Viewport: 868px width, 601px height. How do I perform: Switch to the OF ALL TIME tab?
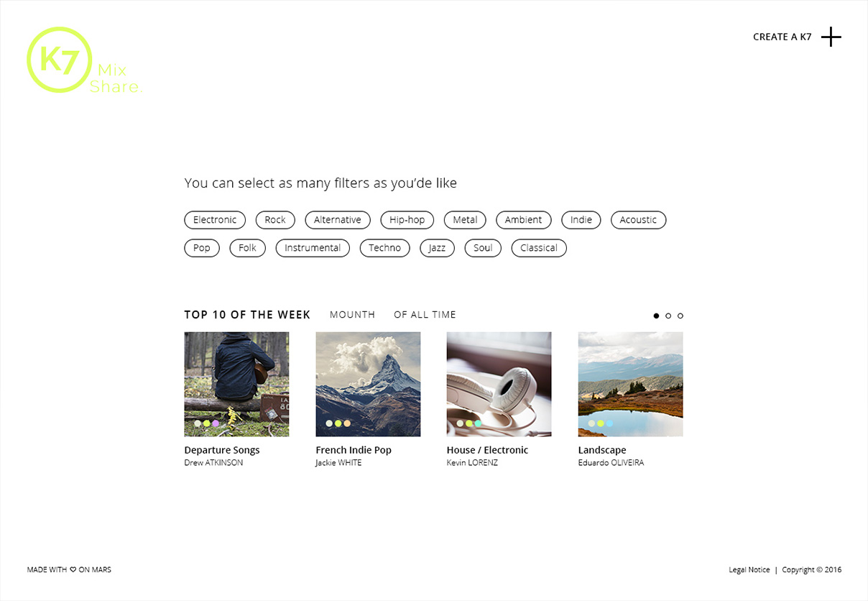pyautogui.click(x=425, y=314)
